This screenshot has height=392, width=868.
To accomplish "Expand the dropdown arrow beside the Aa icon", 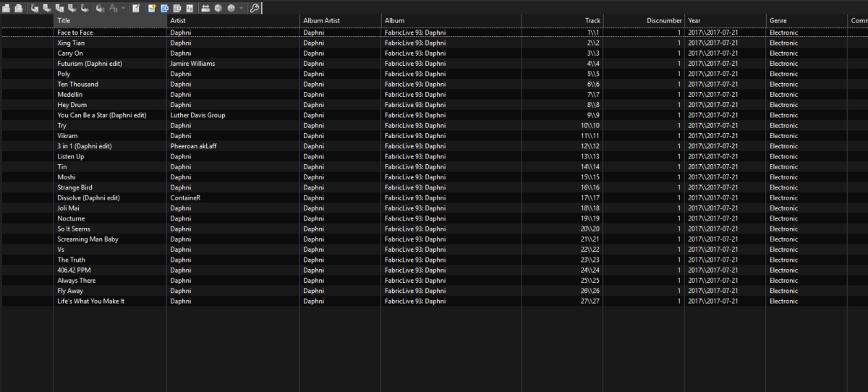I will (x=124, y=9).
